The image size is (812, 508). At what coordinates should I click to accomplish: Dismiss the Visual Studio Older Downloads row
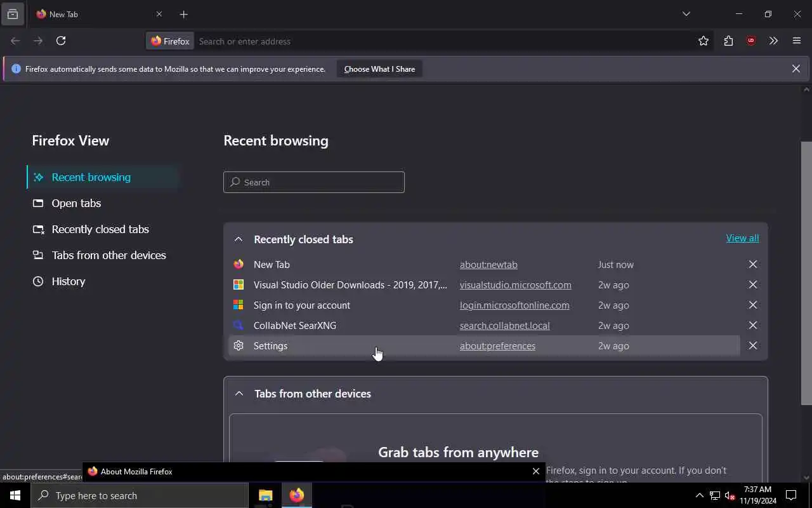752,284
